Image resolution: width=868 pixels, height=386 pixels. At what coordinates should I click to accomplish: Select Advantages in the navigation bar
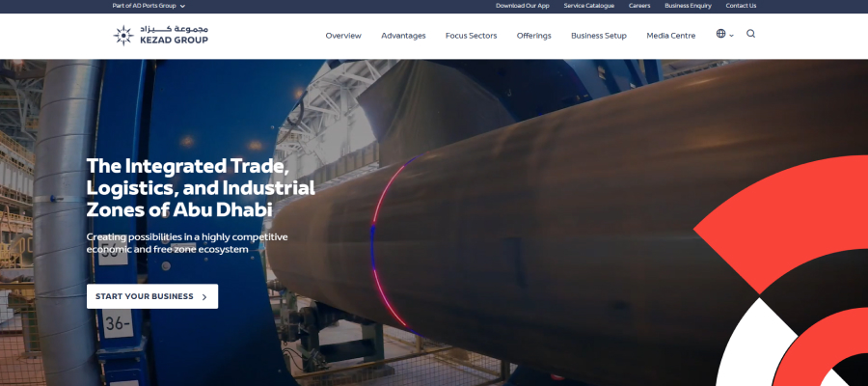[403, 36]
